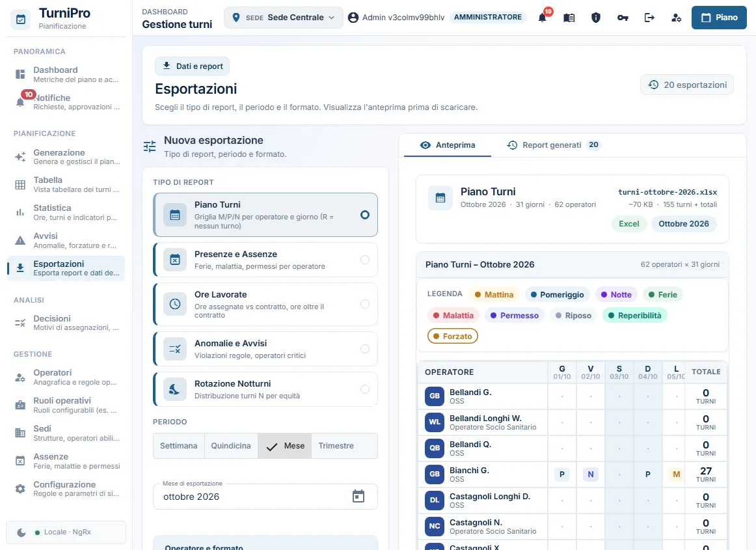Open calendar picker in export month field
756x550 pixels.
(358, 496)
